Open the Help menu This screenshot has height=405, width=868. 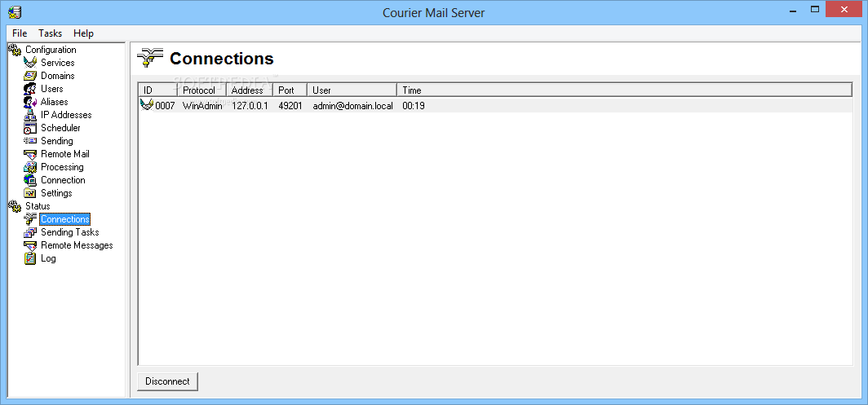[x=83, y=33]
